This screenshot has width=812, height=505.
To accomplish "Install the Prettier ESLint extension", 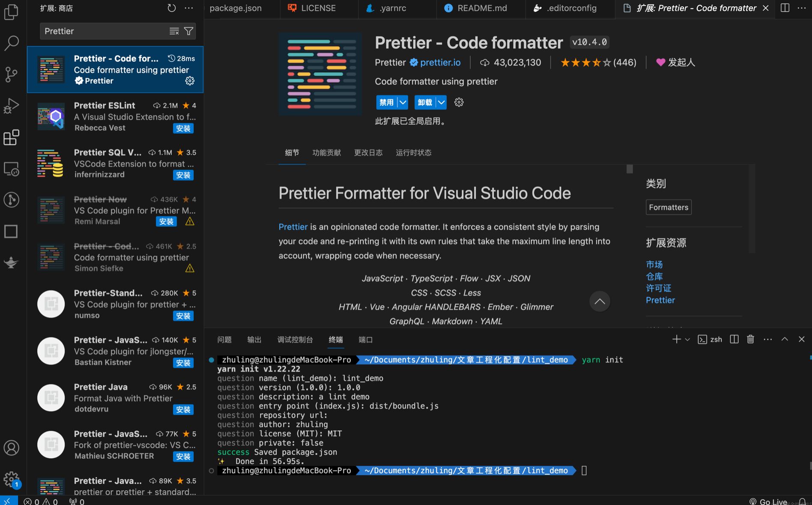I will [183, 128].
